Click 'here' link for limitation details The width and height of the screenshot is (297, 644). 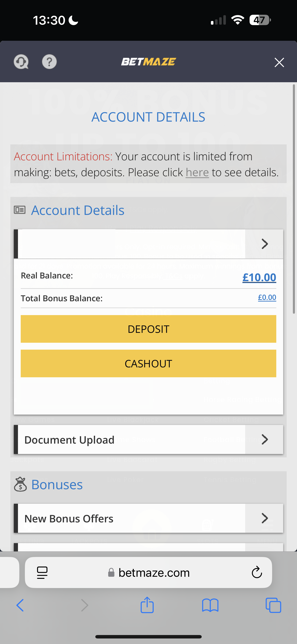[197, 173]
